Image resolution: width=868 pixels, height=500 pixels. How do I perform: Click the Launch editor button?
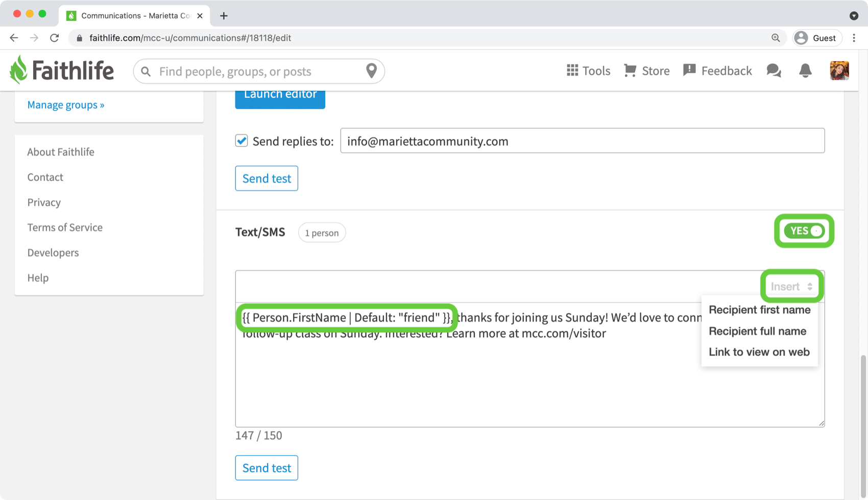pos(280,99)
